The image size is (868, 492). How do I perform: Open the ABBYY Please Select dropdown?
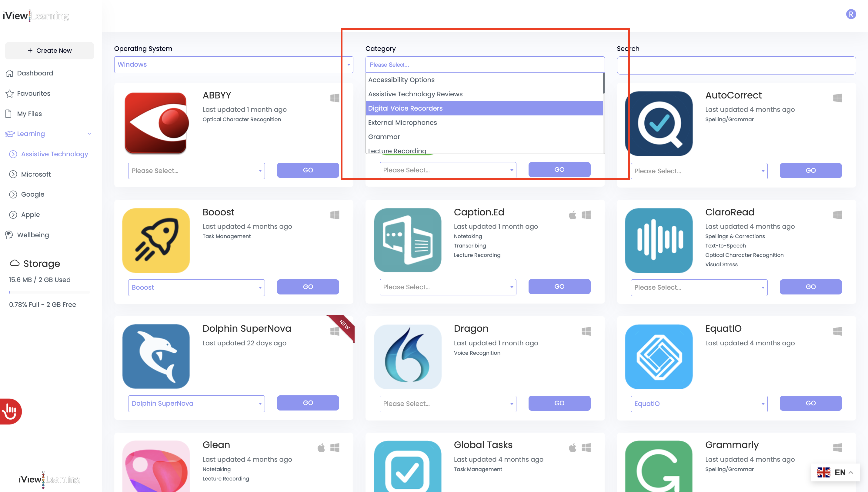tap(196, 171)
